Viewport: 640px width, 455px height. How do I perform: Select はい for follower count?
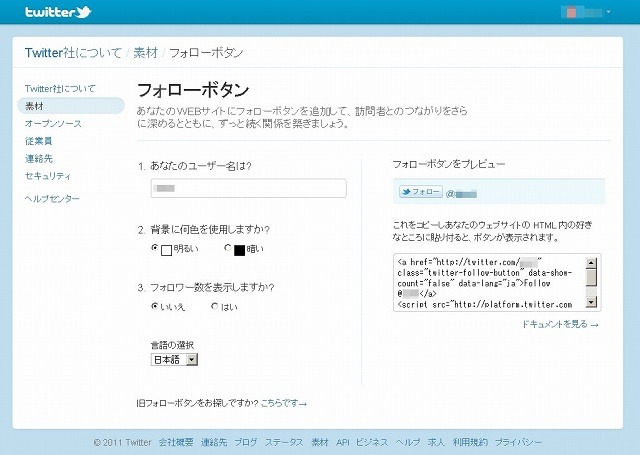coord(215,306)
